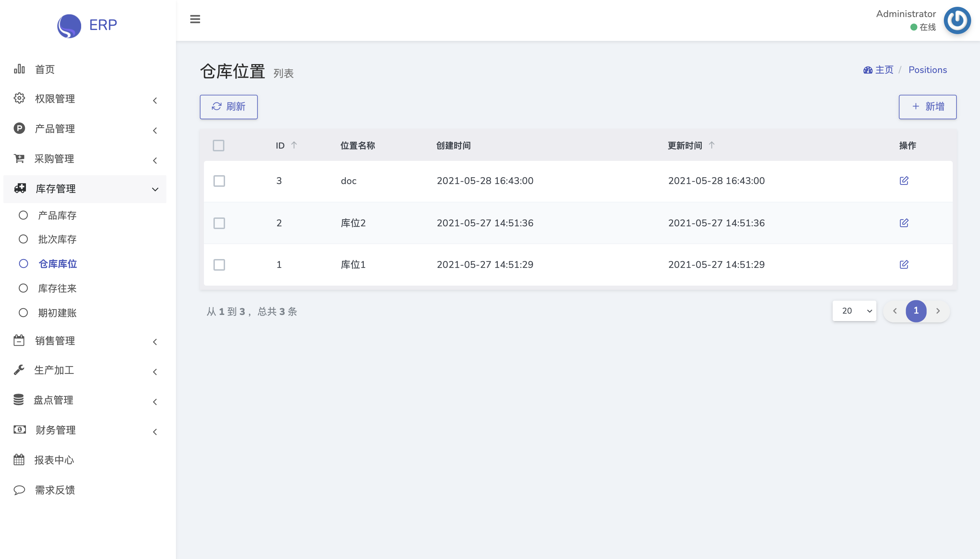Screen dimensions: 980x559
Task: Click the ERP brand title text
Action: pos(103,25)
